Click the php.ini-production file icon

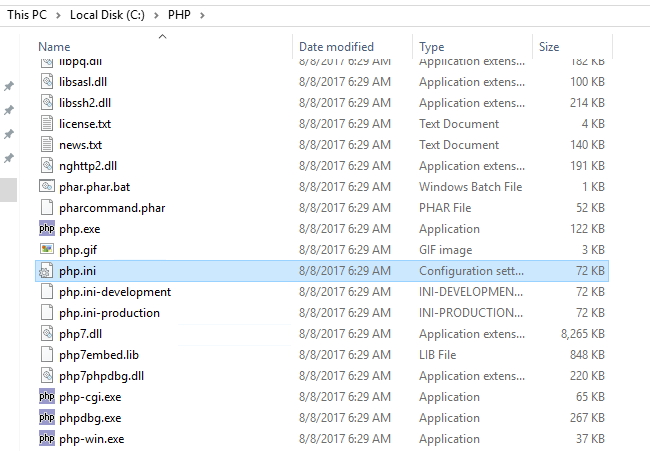click(47, 313)
